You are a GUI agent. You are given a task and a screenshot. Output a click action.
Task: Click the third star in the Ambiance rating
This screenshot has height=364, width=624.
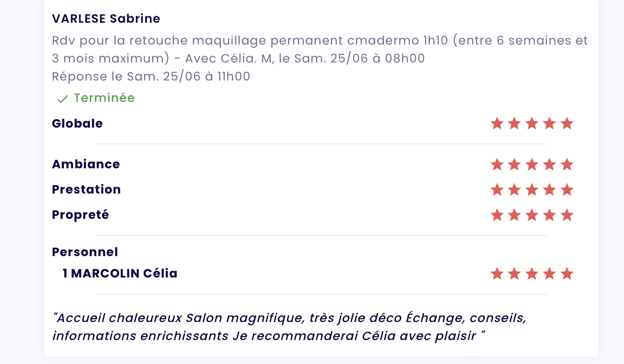click(x=532, y=164)
